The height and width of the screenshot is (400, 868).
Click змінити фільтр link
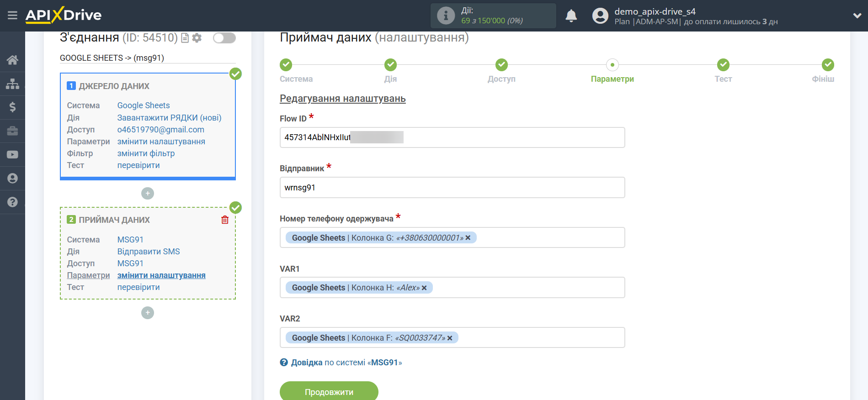pyautogui.click(x=146, y=153)
